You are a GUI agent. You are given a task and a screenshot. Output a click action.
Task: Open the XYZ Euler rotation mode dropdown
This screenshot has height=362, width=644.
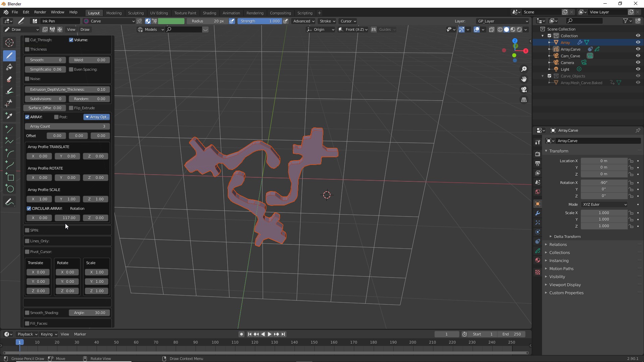point(604,204)
